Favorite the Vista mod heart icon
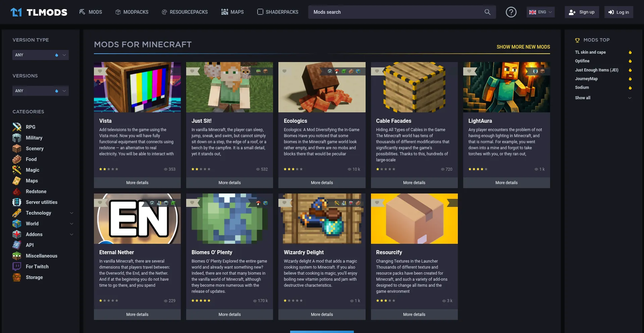Image resolution: width=644 pixels, height=333 pixels. pos(100,71)
